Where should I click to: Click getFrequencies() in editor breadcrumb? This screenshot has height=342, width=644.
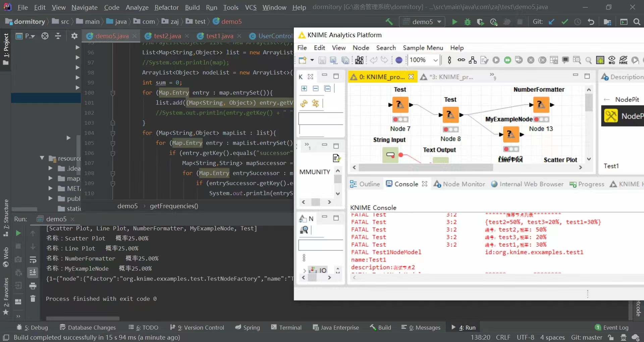click(174, 206)
